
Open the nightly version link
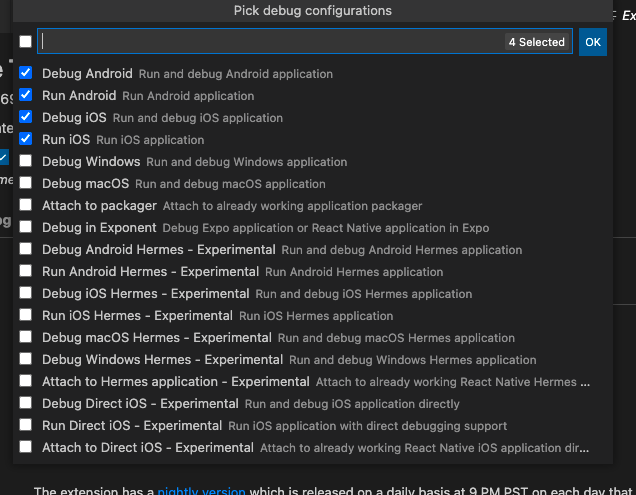click(x=201, y=491)
